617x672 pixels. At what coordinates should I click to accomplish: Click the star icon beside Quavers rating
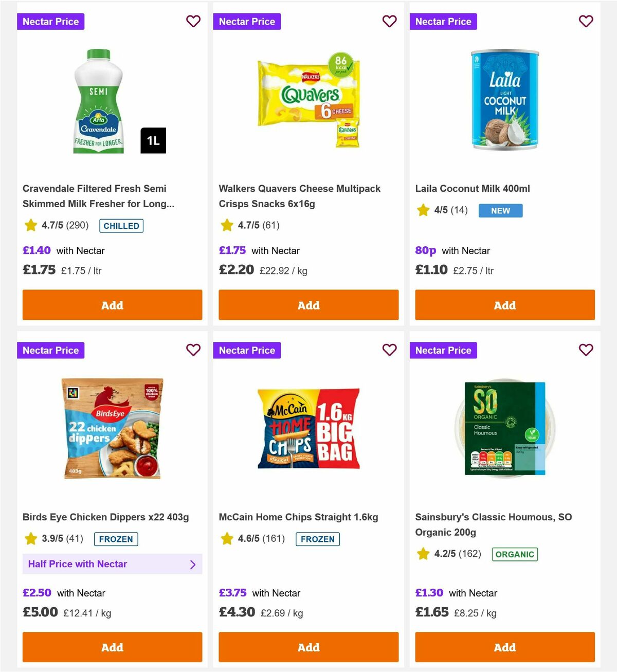(x=226, y=225)
